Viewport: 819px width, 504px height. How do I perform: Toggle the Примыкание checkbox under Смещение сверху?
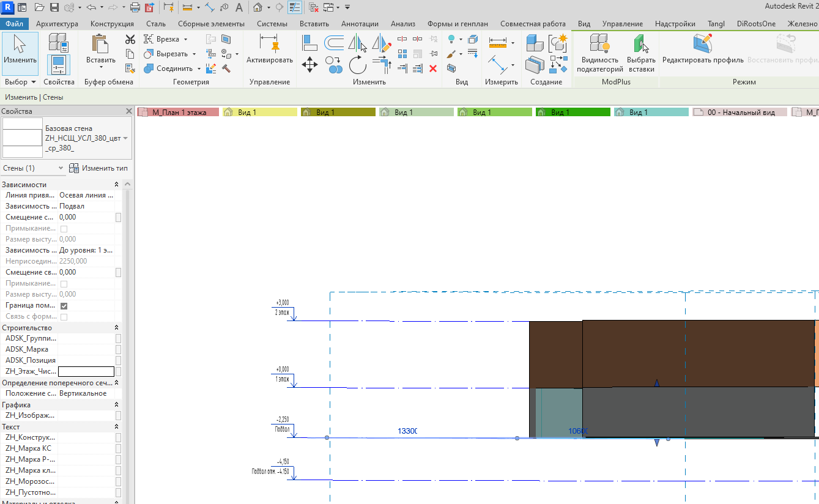pos(64,283)
